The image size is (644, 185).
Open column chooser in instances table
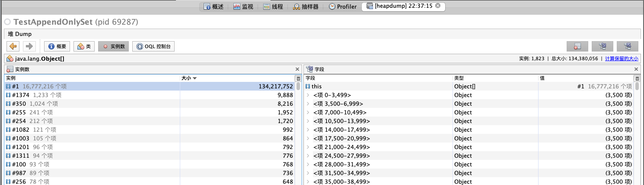pos(298,78)
